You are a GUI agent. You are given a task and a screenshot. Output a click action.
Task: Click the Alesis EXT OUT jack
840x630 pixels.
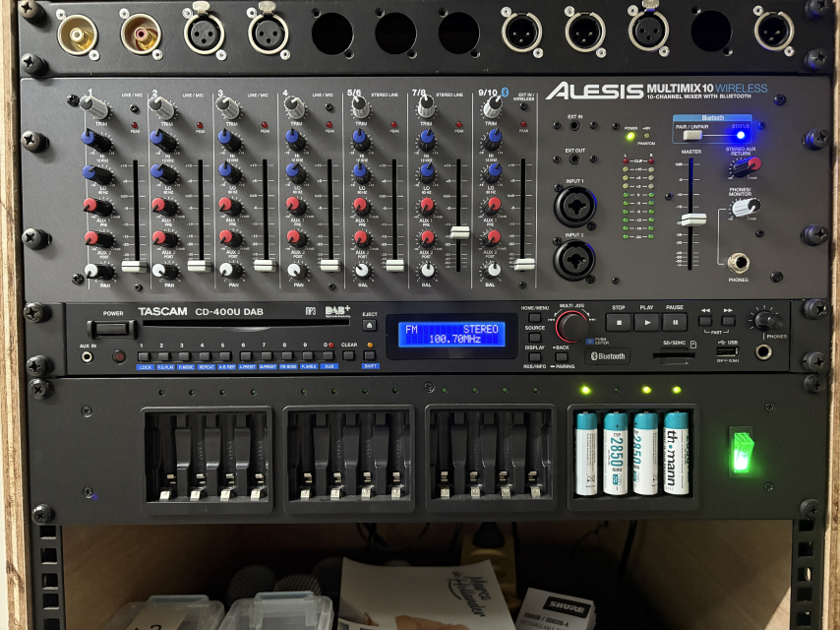(574, 159)
